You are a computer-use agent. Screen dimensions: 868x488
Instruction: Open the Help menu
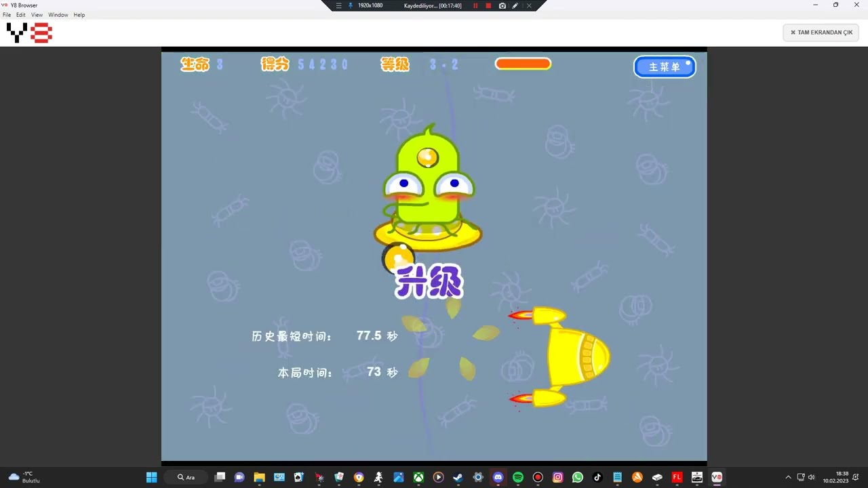pyautogui.click(x=79, y=15)
